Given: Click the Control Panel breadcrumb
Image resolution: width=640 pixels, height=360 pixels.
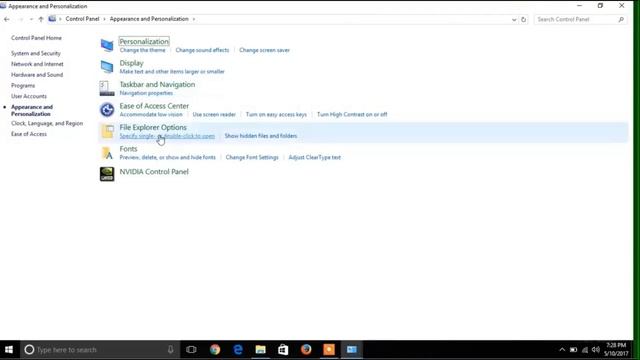Looking at the screenshot, I should click(82, 19).
